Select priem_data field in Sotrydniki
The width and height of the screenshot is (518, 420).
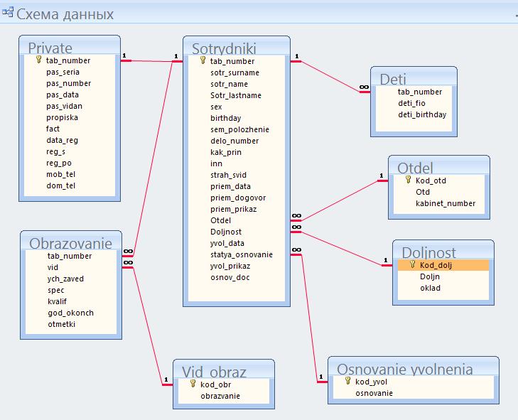tap(231, 186)
